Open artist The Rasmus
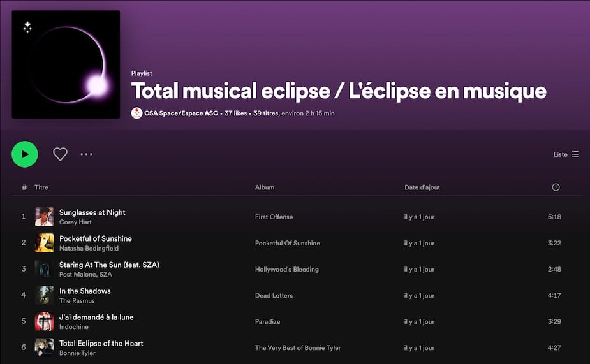 coord(77,301)
